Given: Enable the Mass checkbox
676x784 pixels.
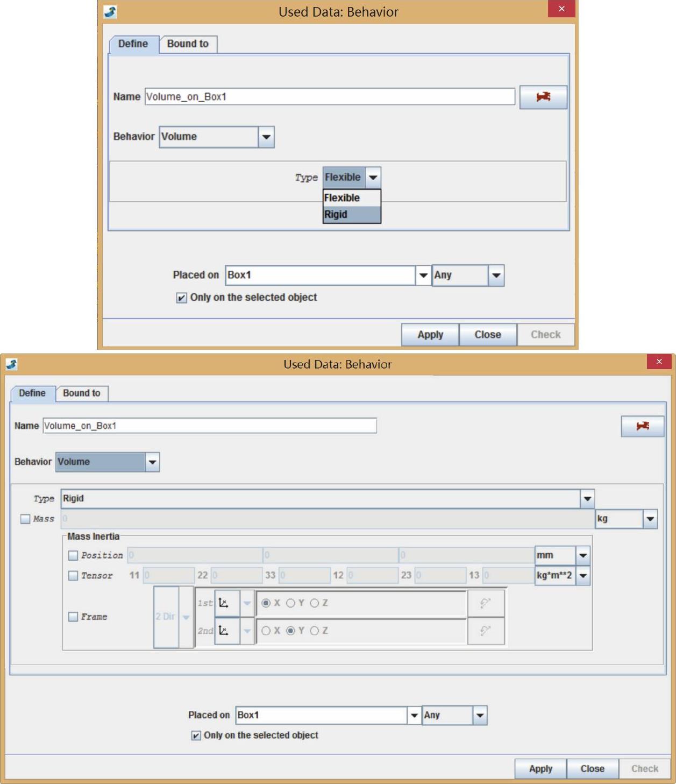Looking at the screenshot, I should [x=25, y=519].
